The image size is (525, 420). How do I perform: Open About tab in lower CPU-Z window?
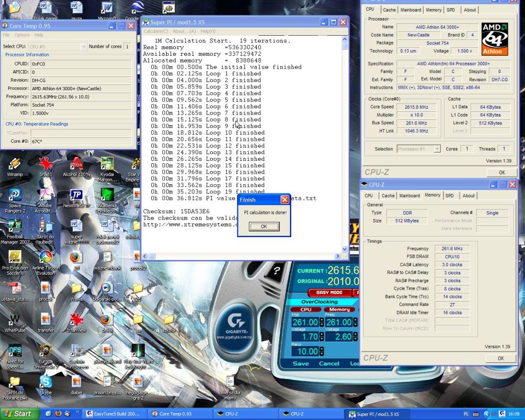(468, 196)
